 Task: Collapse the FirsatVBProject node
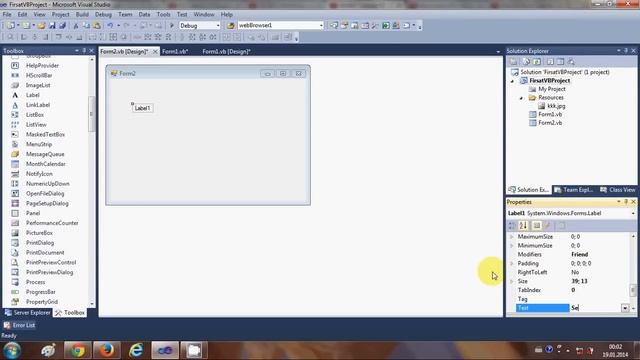coord(513,81)
